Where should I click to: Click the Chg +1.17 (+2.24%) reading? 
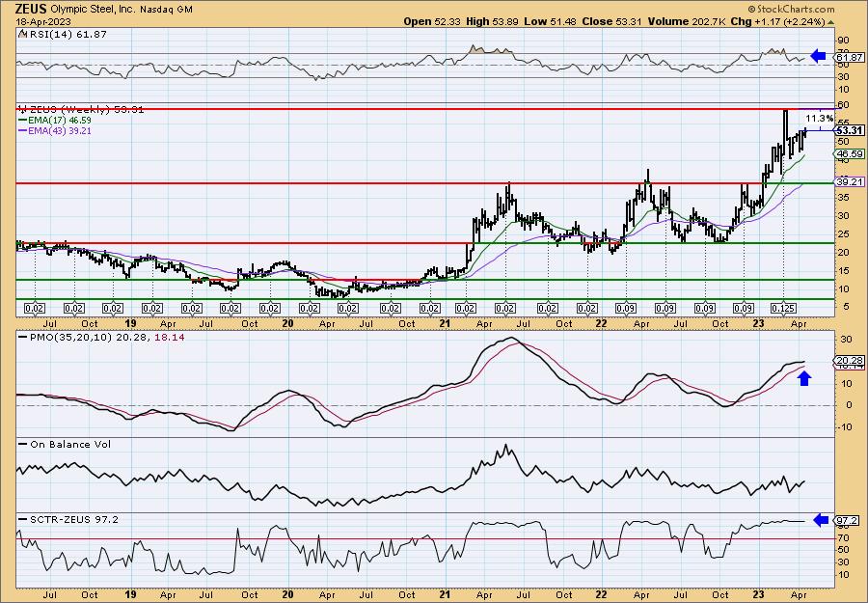point(780,21)
